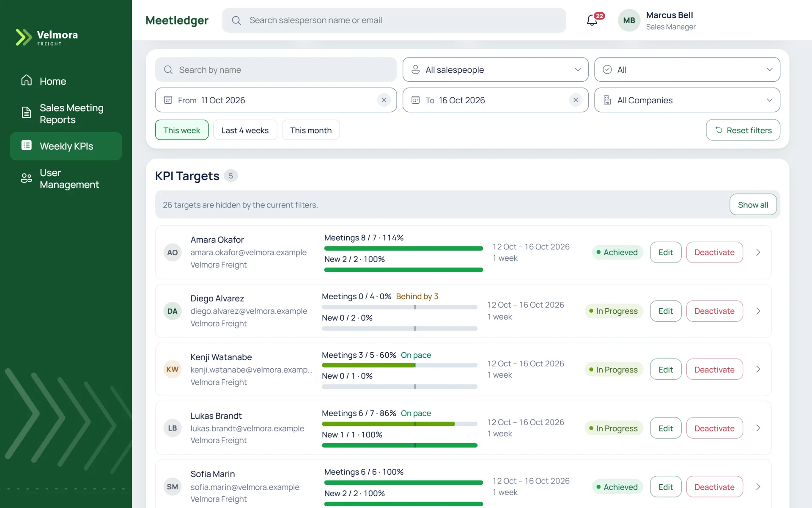Clear the From date with X icon
This screenshot has width=812, height=508.
[x=384, y=100]
